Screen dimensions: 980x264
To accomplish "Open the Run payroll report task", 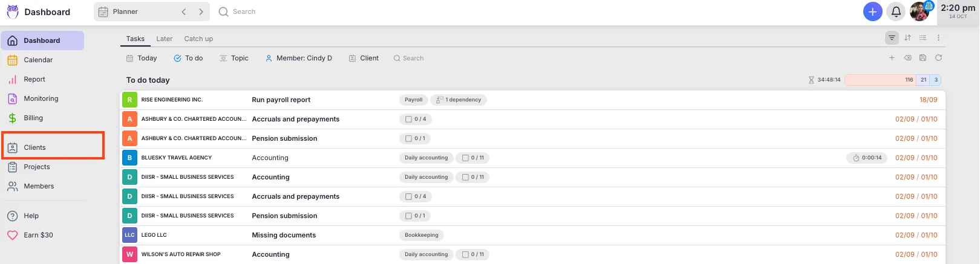I will tap(281, 100).
